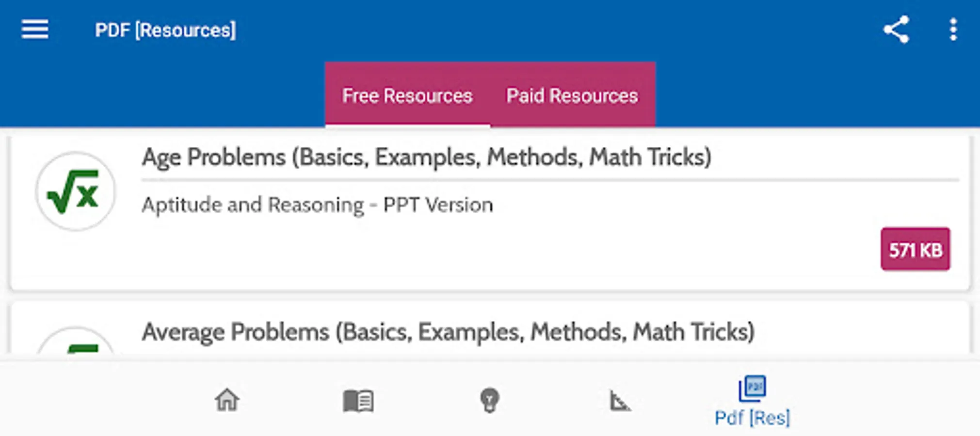Switch to the Free Resources tab
Image resolution: width=980 pixels, height=436 pixels.
tap(407, 95)
